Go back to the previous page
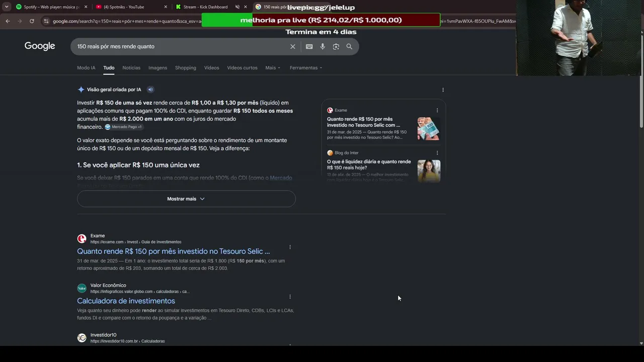The width and height of the screenshot is (644, 362). pos(8,21)
